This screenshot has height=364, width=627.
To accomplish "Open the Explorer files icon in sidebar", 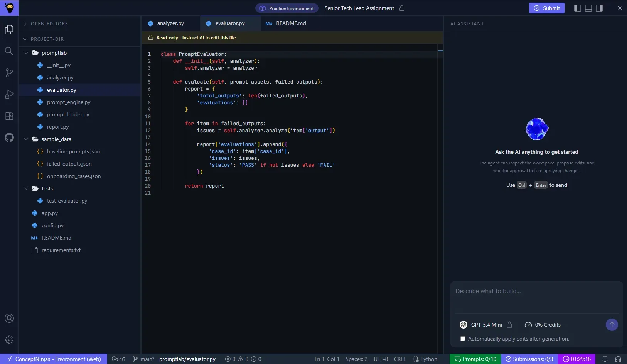I will pos(9,30).
